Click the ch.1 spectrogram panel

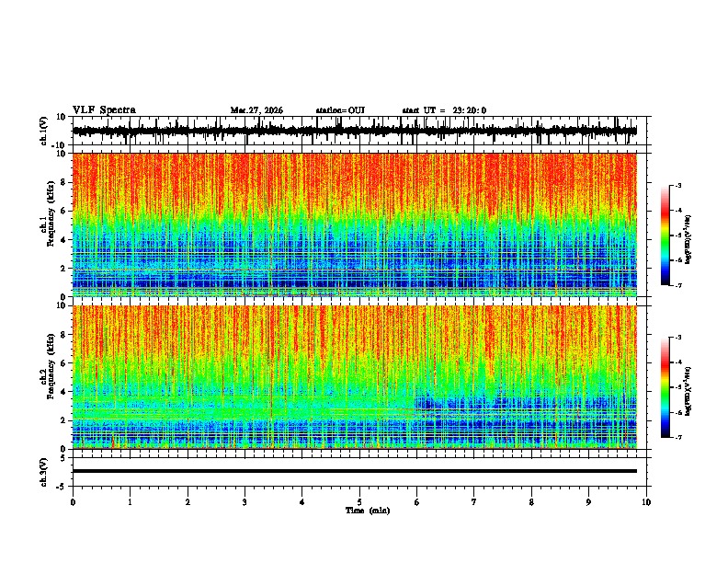click(x=355, y=224)
